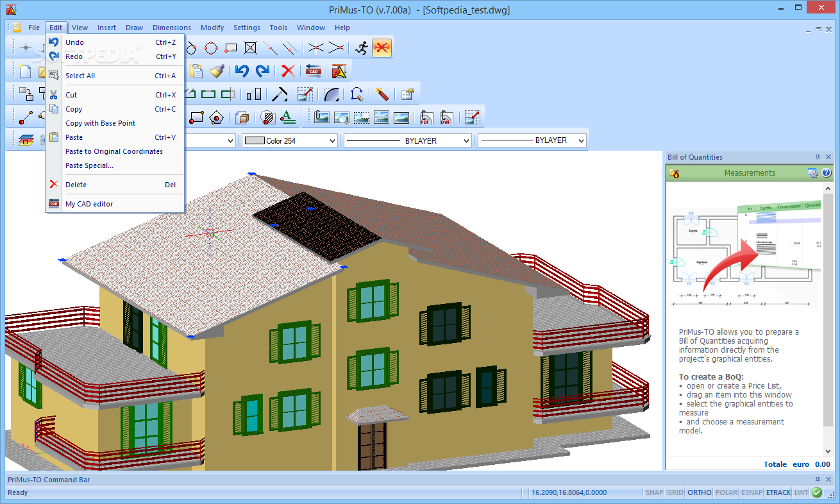Click the running man snap icon

(362, 47)
